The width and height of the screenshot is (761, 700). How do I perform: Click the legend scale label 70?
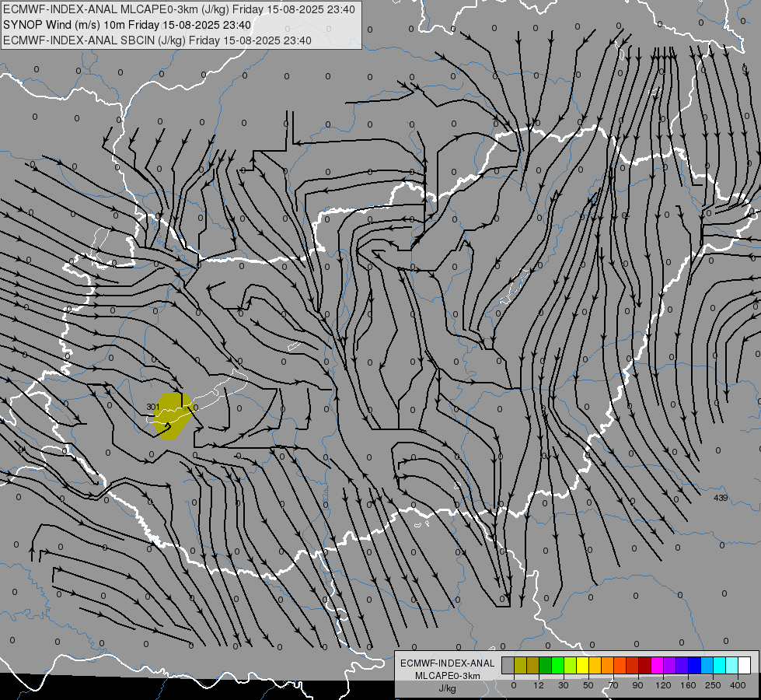[x=613, y=685]
